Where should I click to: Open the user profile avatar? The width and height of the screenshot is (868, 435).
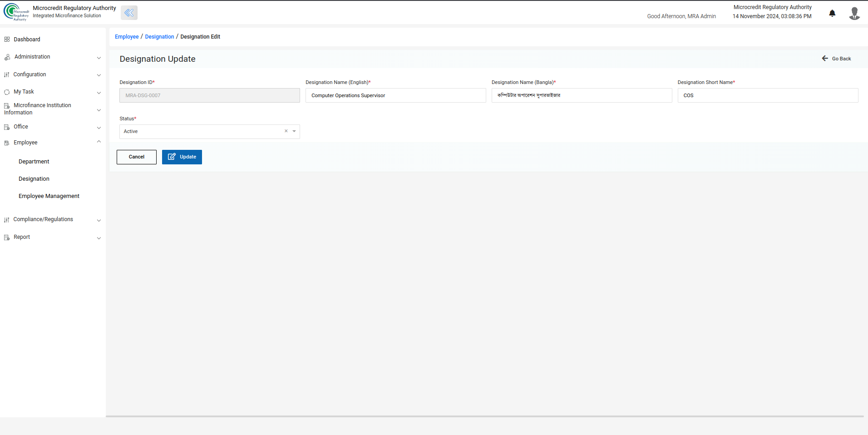854,13
